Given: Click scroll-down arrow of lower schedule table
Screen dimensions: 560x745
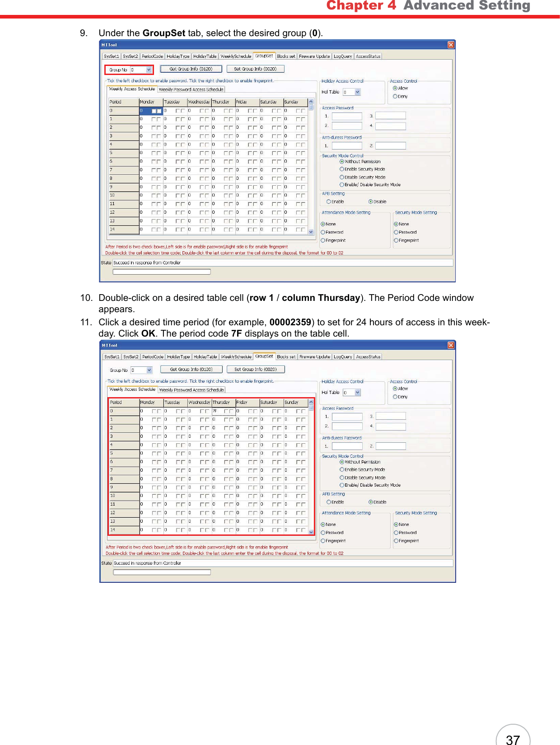Looking at the screenshot, I should [311, 532].
